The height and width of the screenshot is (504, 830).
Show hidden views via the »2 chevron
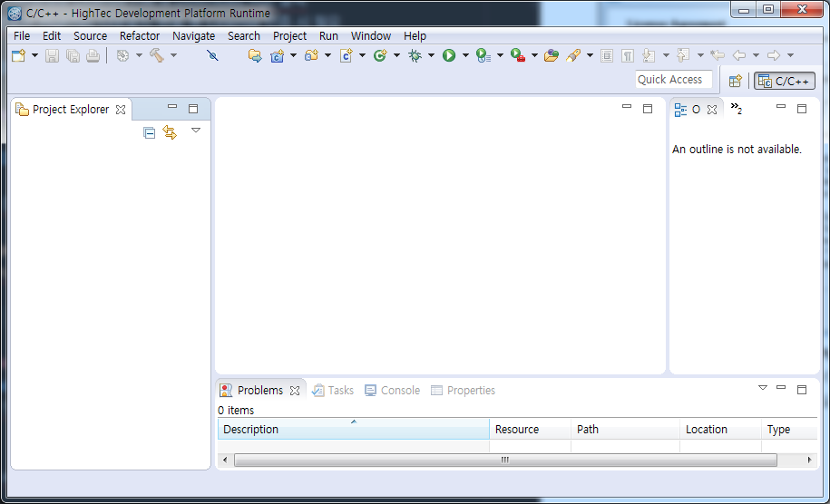point(737,109)
